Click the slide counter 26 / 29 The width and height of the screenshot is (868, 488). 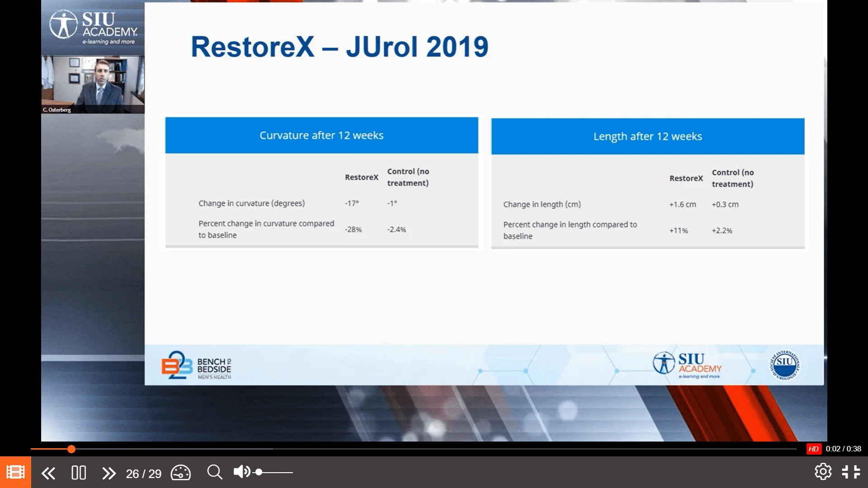143,474
